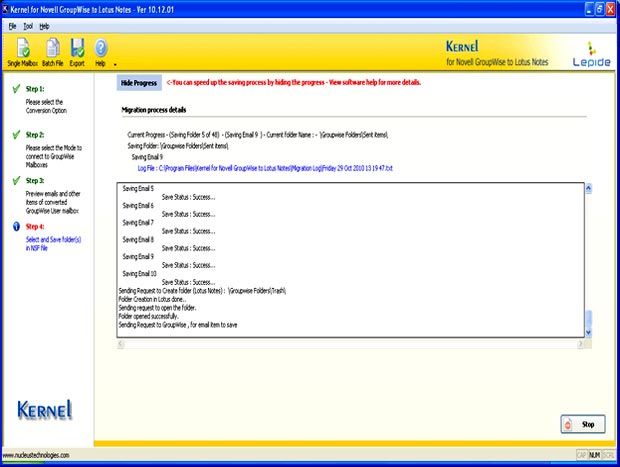
Task: Click the Export toolbar icon
Action: click(x=77, y=52)
